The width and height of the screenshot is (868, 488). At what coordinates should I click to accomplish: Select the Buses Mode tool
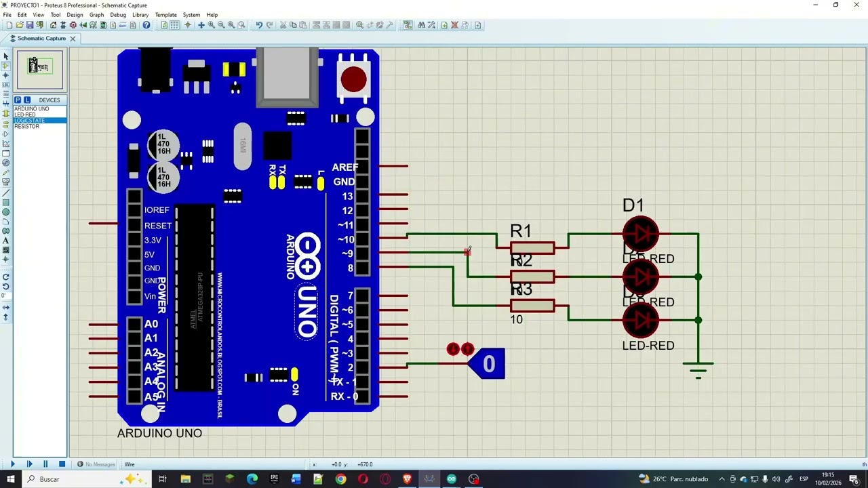pos(5,104)
